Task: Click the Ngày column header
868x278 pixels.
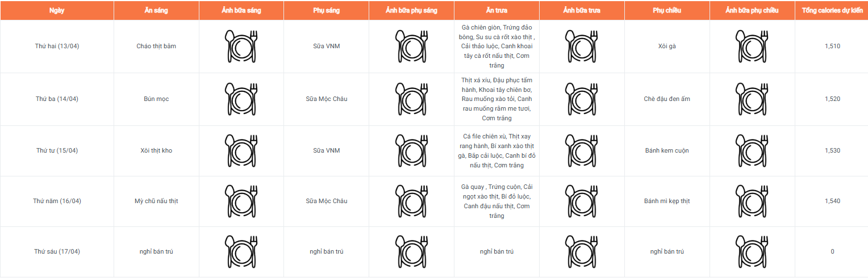Action: pyautogui.click(x=57, y=11)
